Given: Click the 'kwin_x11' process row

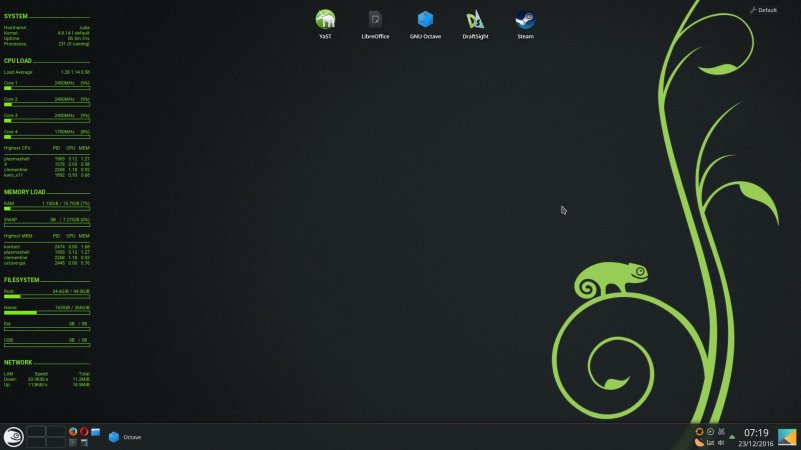Looking at the screenshot, I should pos(47,175).
